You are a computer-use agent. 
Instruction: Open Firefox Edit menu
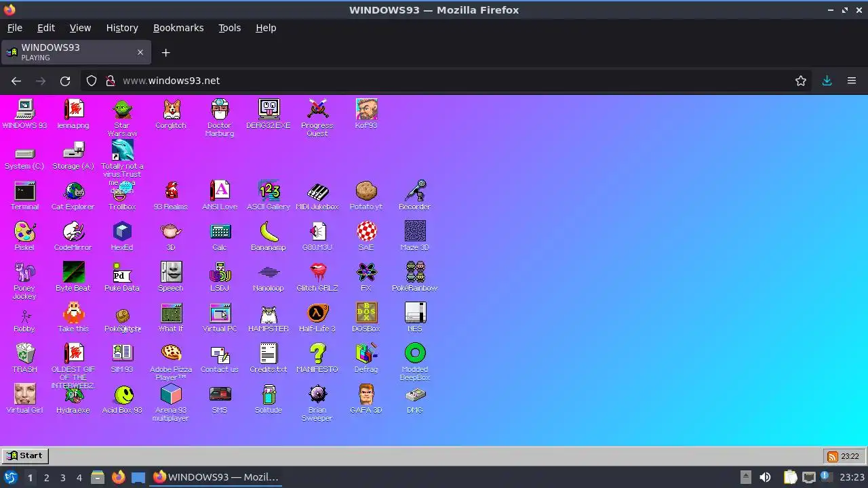pyautogui.click(x=46, y=28)
